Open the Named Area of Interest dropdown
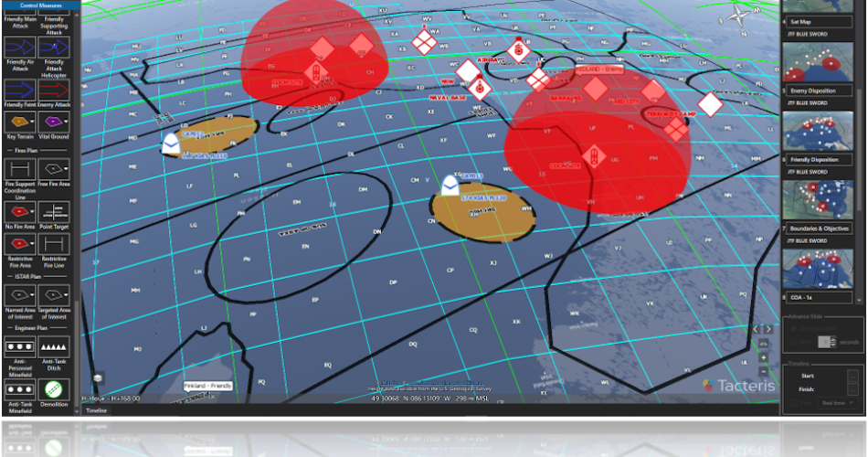 [x=32, y=295]
